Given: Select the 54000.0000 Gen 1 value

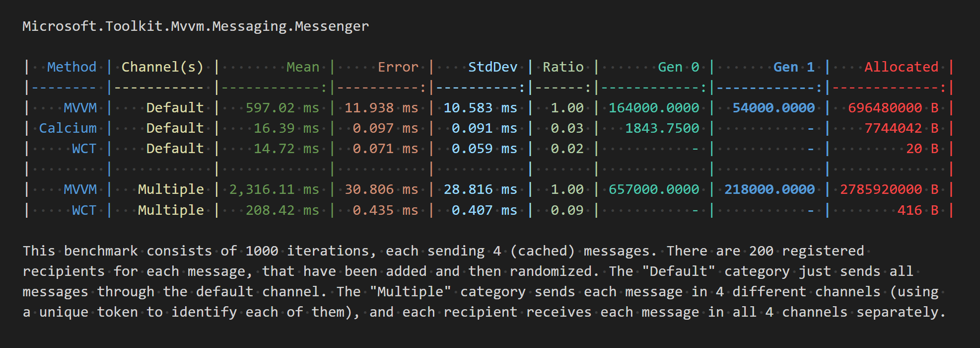Looking at the screenshot, I should (x=773, y=108).
